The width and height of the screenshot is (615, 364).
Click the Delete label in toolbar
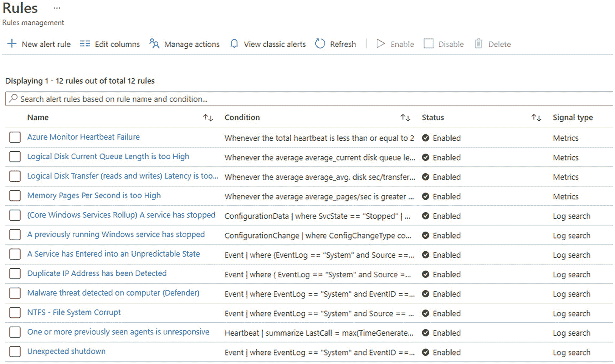tap(499, 44)
